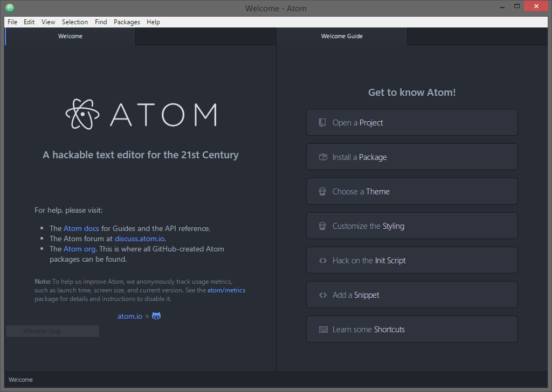Click the icon next to Customize the Styling

[x=322, y=226]
